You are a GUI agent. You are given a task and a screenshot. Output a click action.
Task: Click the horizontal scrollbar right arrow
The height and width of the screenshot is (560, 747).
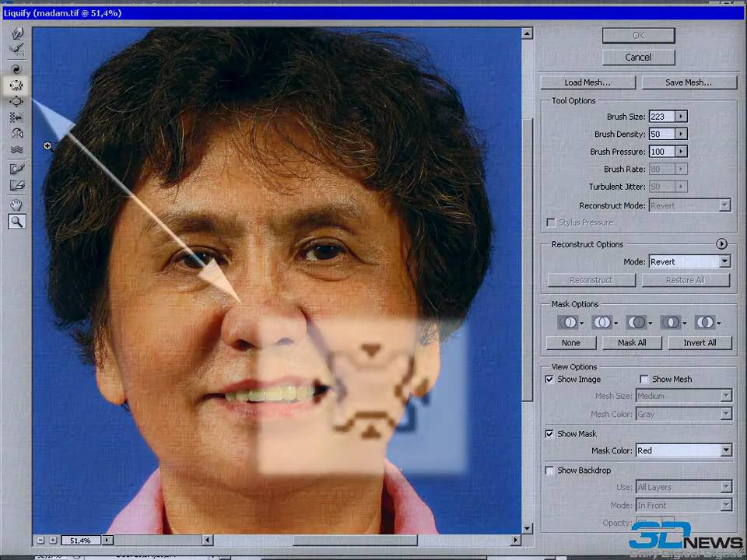coord(515,540)
